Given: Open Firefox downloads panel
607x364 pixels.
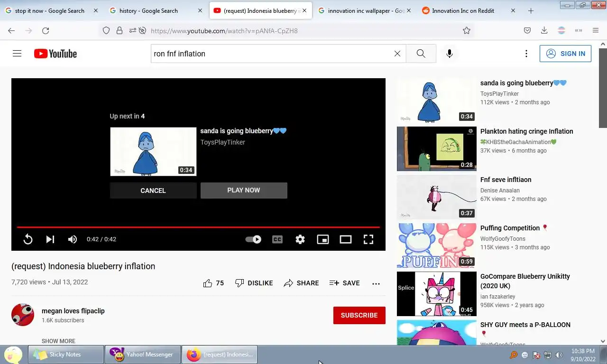Looking at the screenshot, I should [544, 31].
